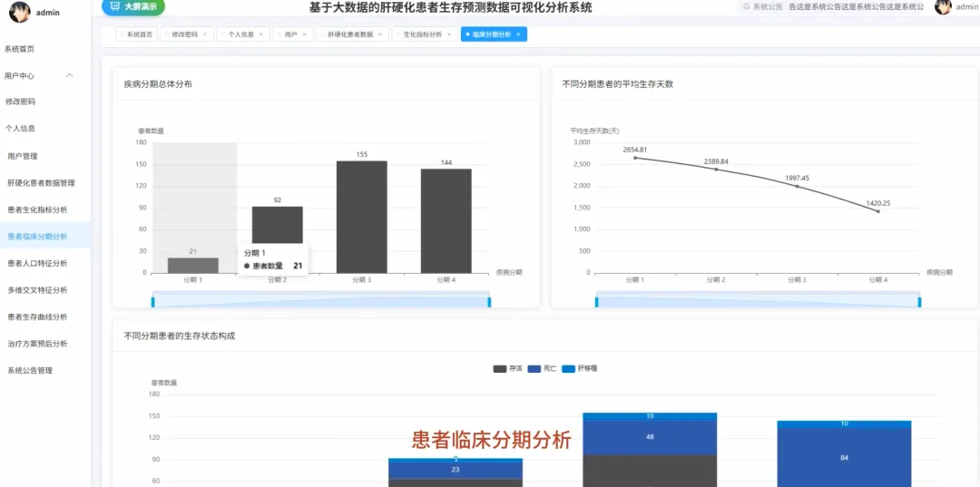The height and width of the screenshot is (487, 980).
Task: Click the left zoom handle of the 疾病分期总体分布 chart
Action: coord(152,302)
